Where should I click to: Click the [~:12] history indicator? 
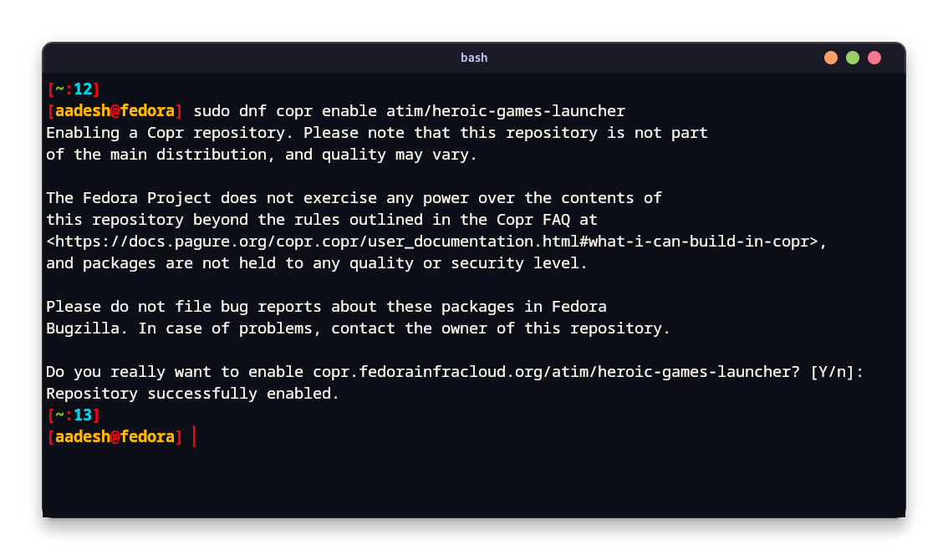tap(72, 89)
